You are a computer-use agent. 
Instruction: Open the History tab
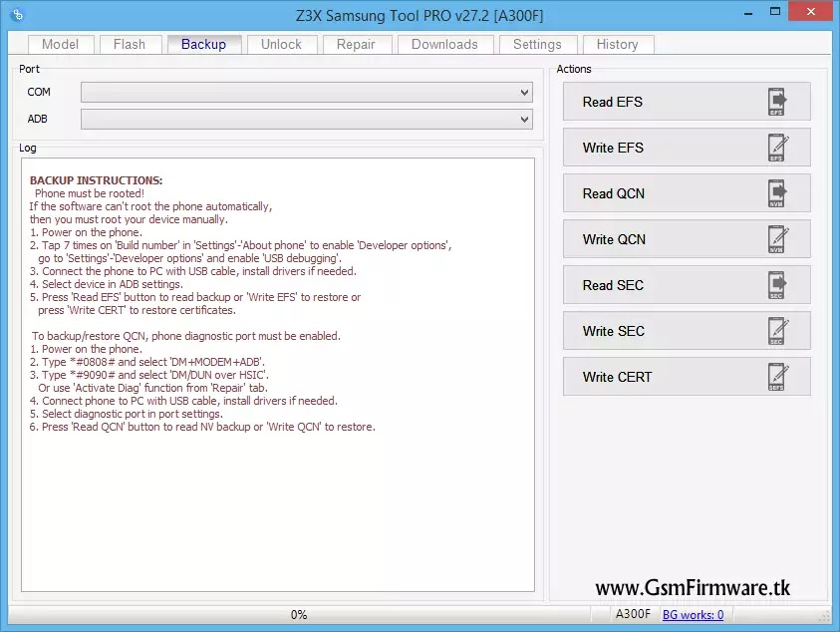coord(618,45)
